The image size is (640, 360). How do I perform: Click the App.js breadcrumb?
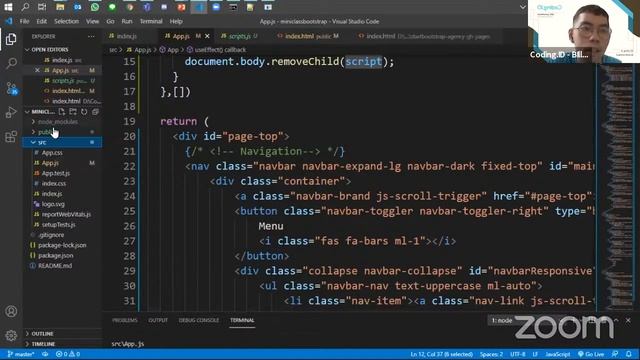pos(139,50)
